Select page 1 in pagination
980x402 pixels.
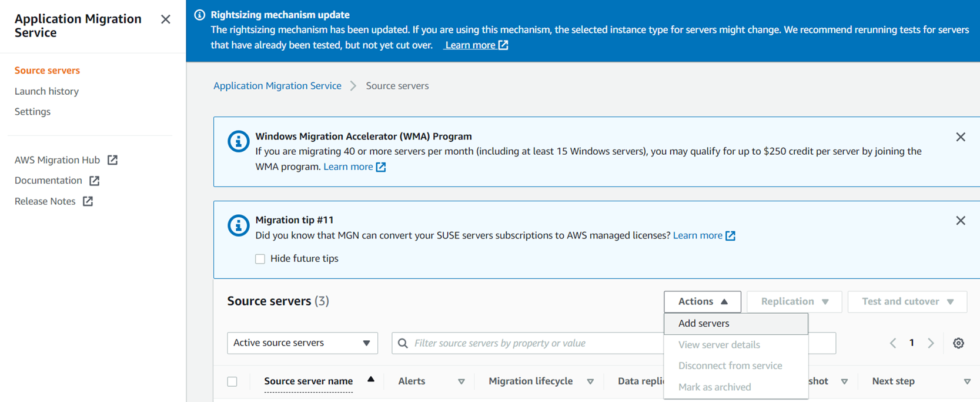coord(912,343)
